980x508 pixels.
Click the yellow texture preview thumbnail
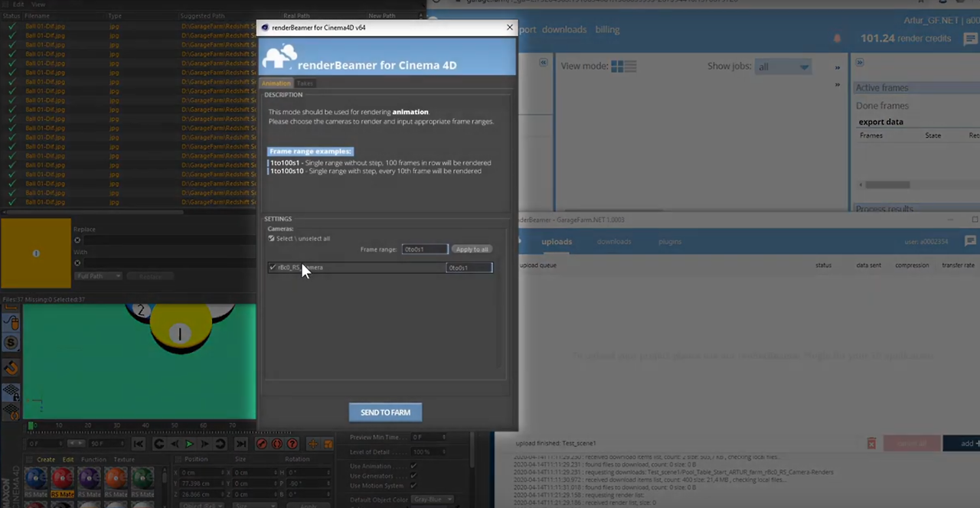pos(36,253)
